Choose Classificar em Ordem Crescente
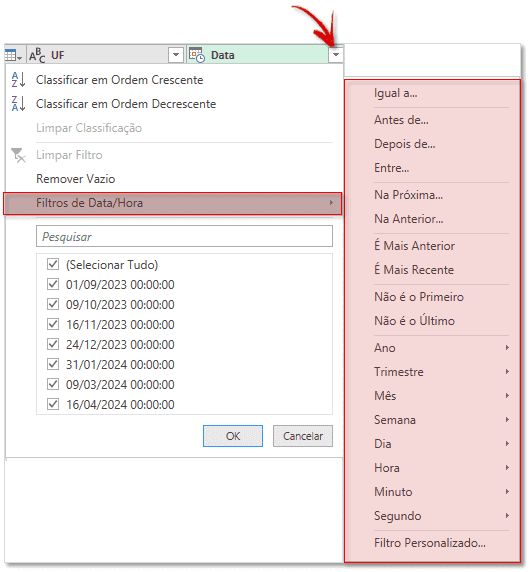This screenshot has width=530, height=572. tap(120, 80)
